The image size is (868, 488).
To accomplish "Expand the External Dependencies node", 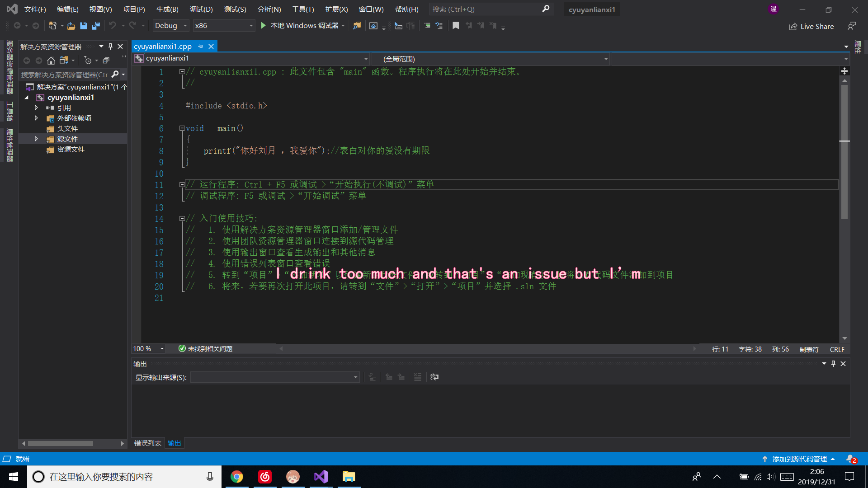I will tap(36, 118).
